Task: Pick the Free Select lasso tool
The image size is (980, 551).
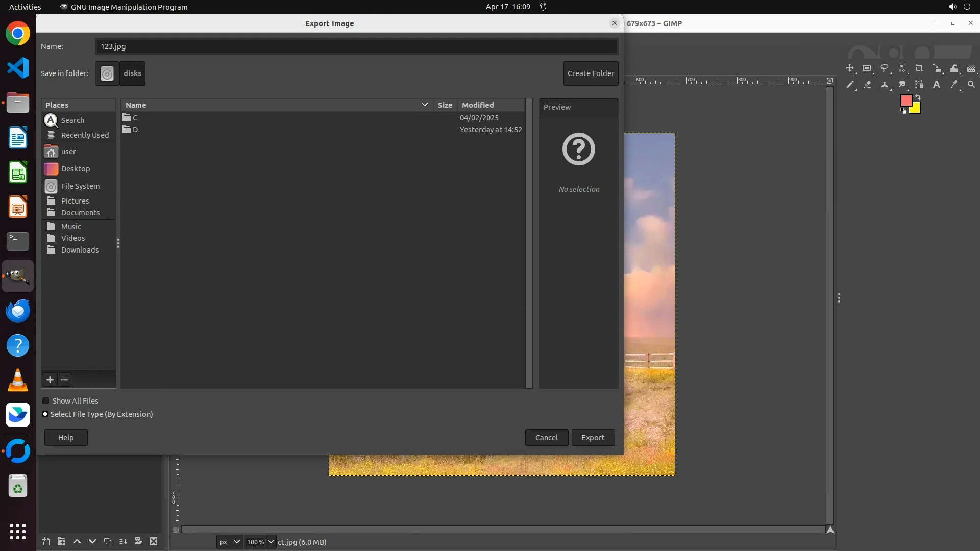Action: (x=885, y=68)
